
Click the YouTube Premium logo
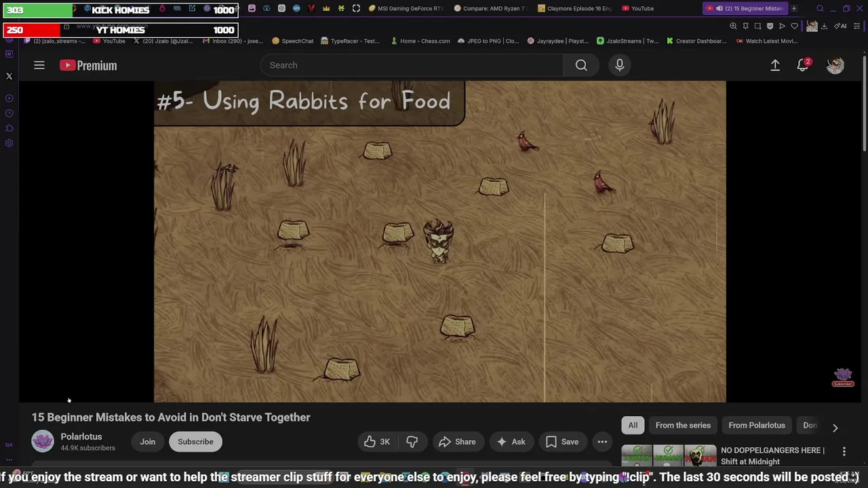(88, 65)
